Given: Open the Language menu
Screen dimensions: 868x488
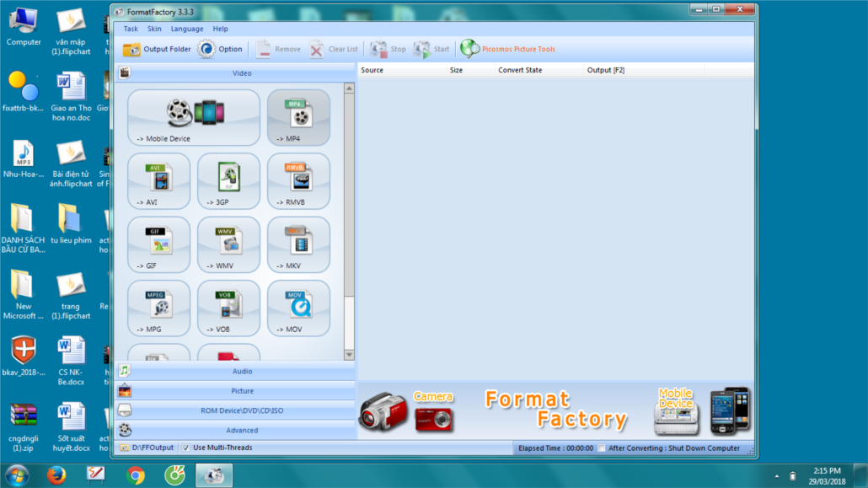Looking at the screenshot, I should point(186,29).
